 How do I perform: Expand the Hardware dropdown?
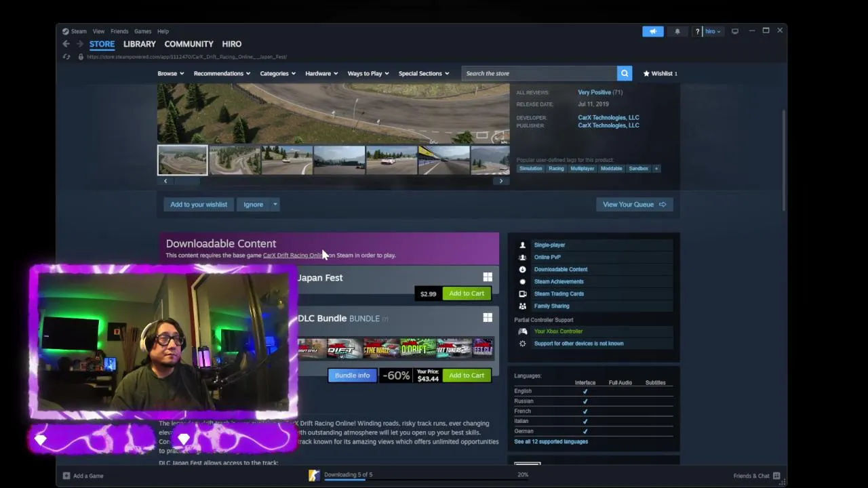click(x=321, y=73)
